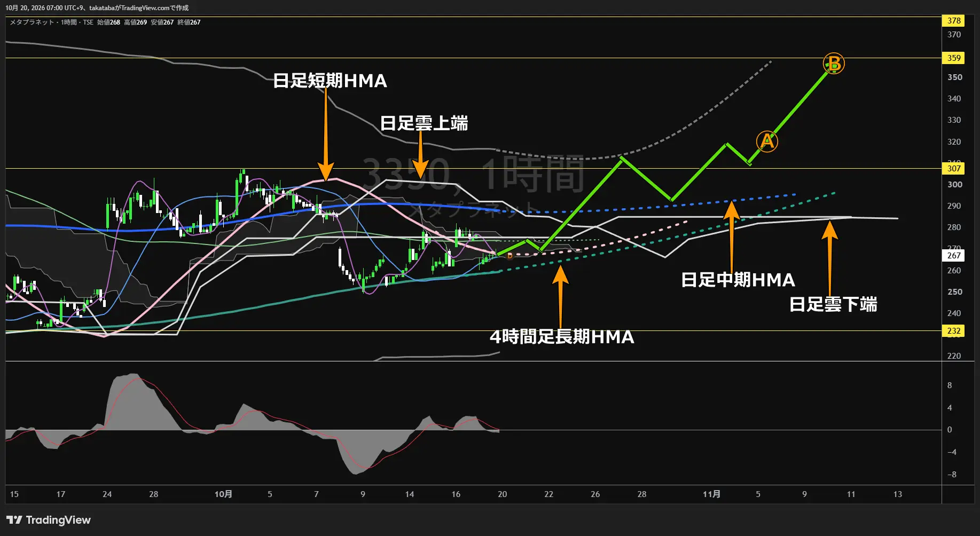
Task: Click the TradingView logo
Action: coord(49,520)
